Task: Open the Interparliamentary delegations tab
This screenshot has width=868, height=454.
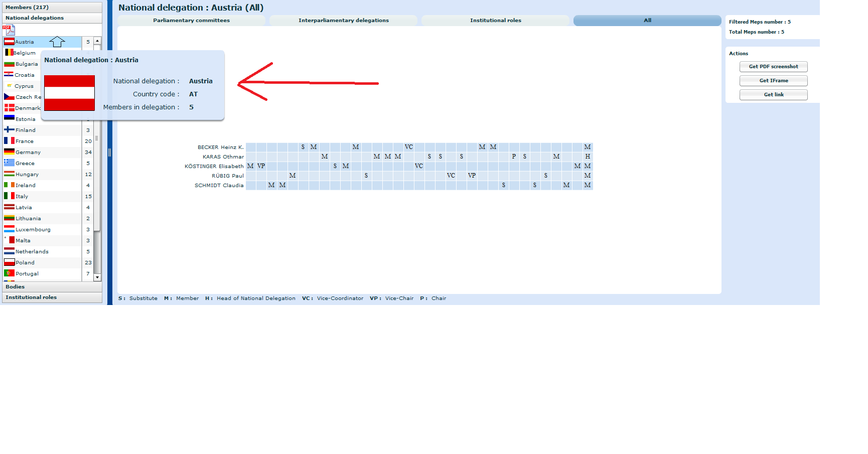Action: 344,21
